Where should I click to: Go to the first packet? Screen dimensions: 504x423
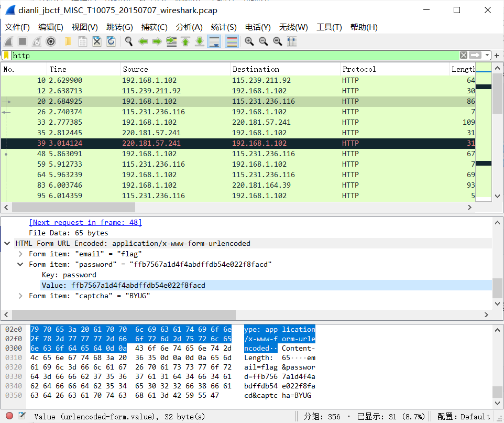[185, 41]
